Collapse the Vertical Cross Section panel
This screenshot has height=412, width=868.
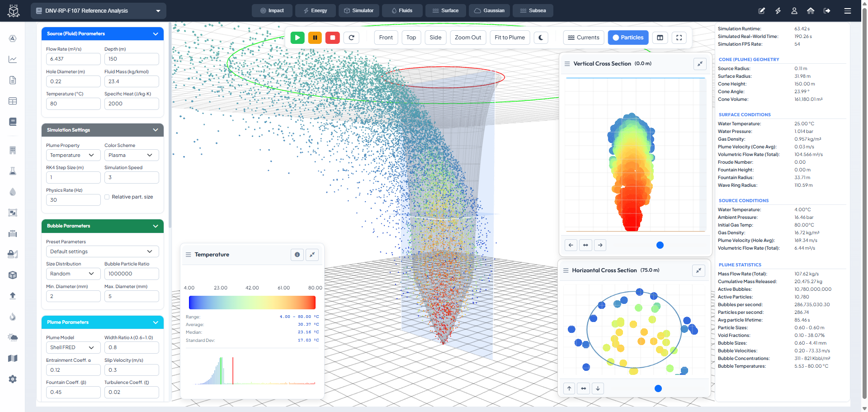click(700, 64)
